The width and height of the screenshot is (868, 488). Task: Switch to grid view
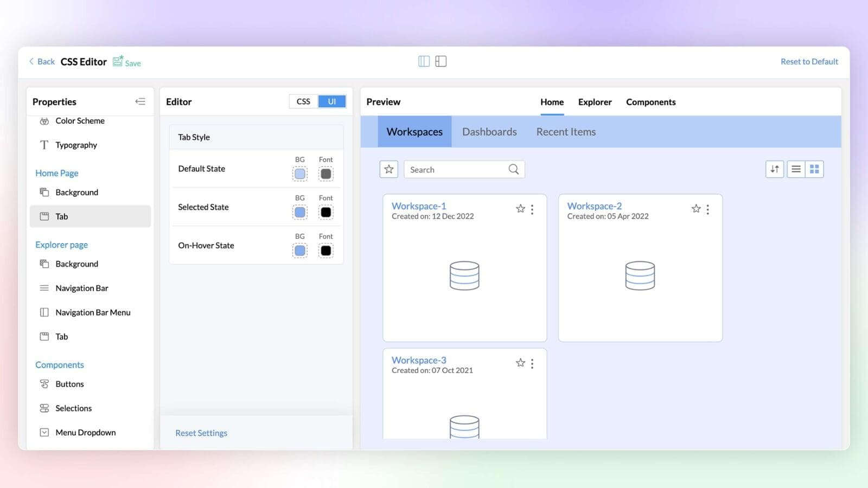[x=814, y=169]
